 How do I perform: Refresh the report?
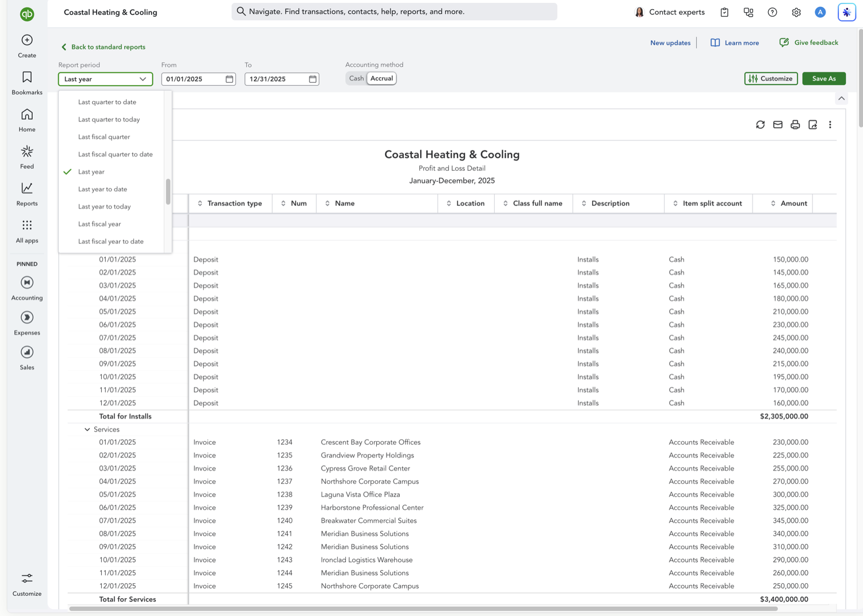[x=761, y=125]
